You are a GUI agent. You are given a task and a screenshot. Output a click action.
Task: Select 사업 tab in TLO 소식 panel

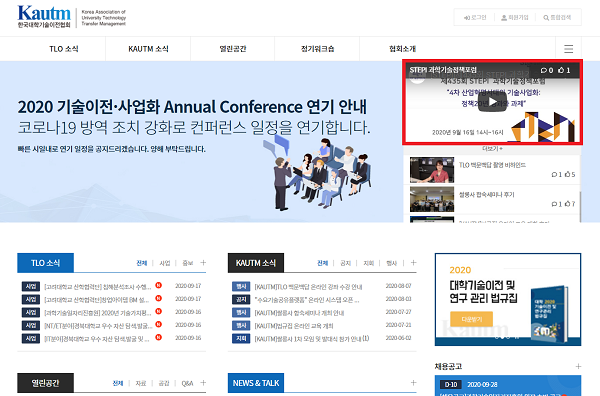165,263
